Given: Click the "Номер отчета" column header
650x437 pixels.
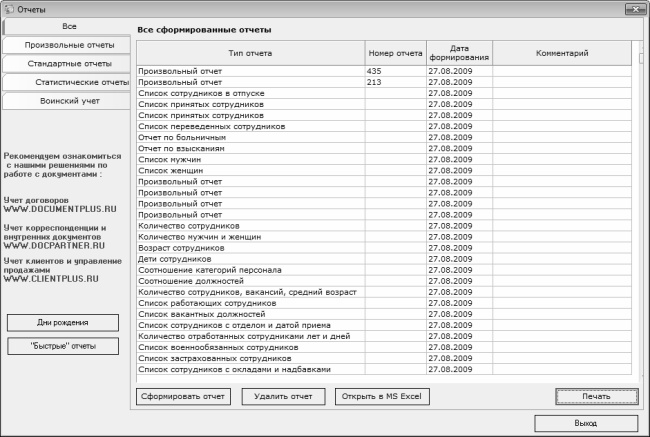Looking at the screenshot, I should (x=395, y=52).
